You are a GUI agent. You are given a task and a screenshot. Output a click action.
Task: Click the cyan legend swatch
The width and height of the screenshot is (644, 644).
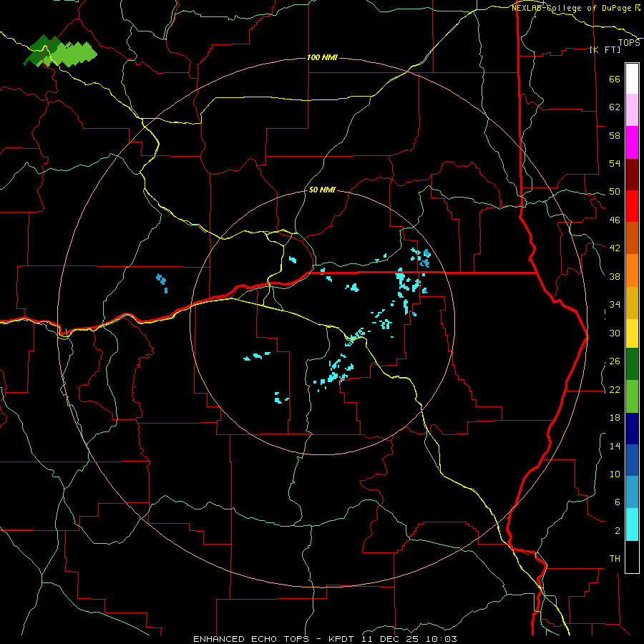click(x=632, y=525)
